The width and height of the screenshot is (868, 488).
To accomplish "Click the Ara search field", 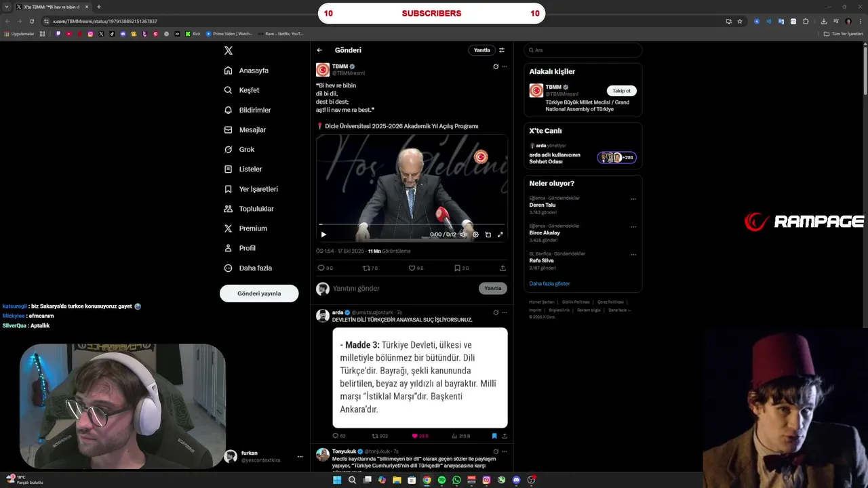I will tap(583, 50).
